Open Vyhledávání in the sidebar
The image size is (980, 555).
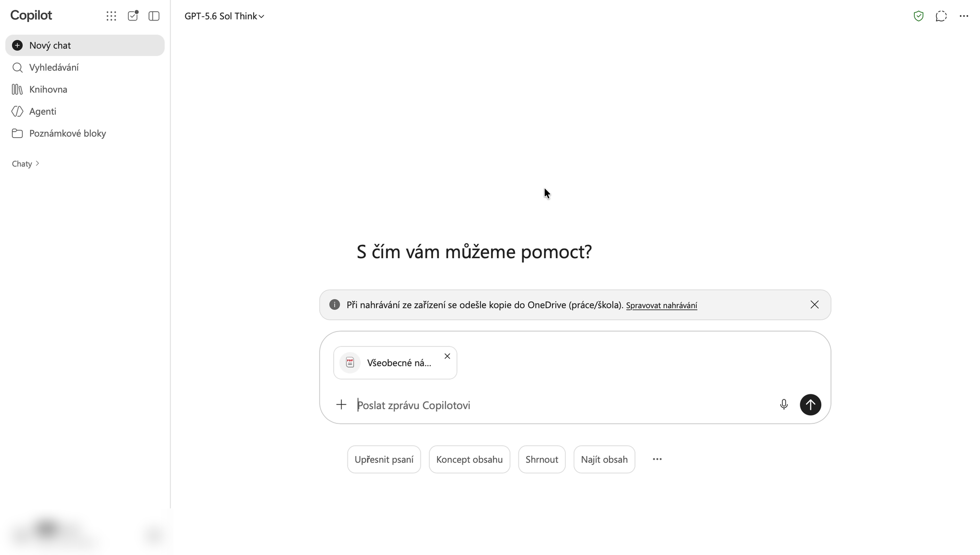[85, 67]
